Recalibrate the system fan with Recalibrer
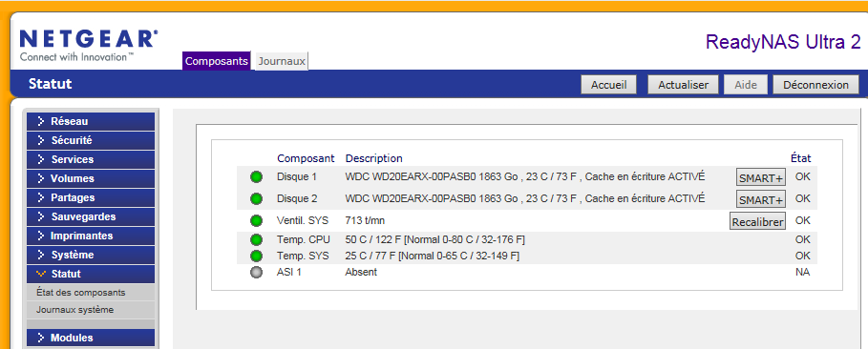868x349 pixels. pyautogui.click(x=757, y=222)
